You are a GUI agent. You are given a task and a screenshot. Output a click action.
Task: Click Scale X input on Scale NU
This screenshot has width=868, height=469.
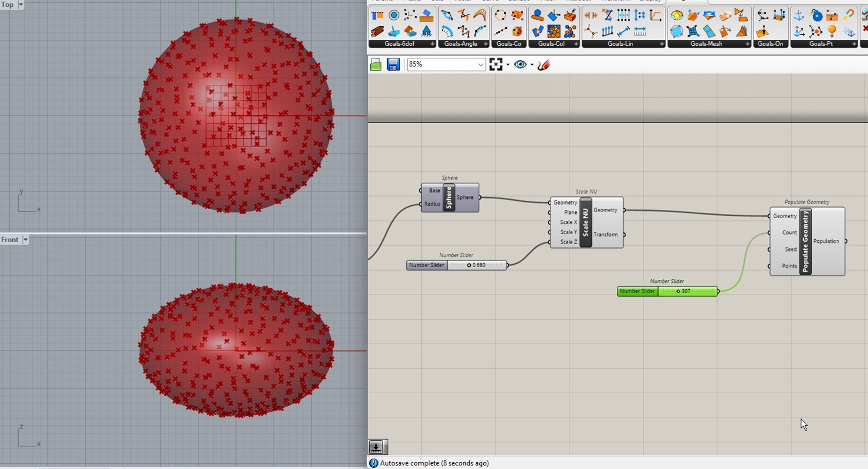click(x=568, y=222)
